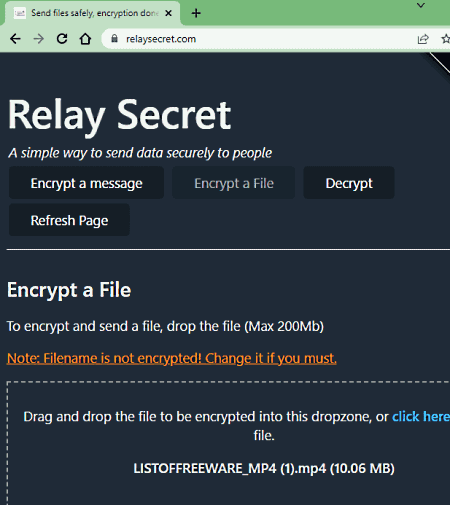View site info via padlock icon
The width and height of the screenshot is (450, 505).
point(114,39)
